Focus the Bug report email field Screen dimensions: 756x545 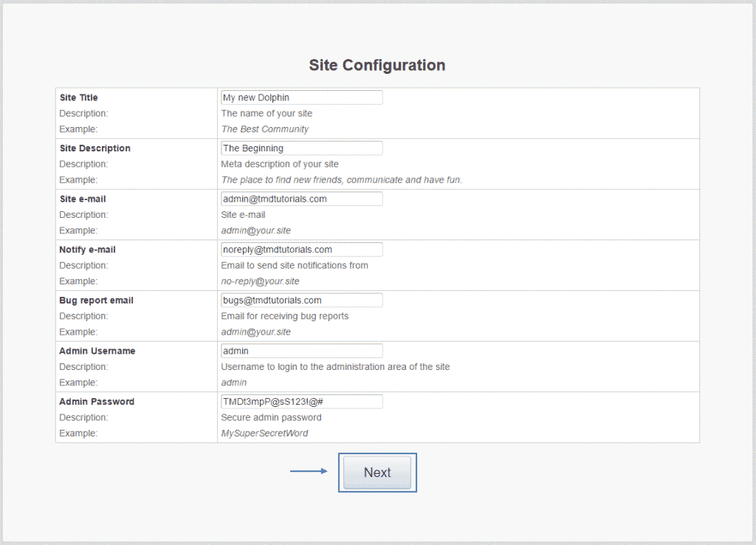pos(301,301)
